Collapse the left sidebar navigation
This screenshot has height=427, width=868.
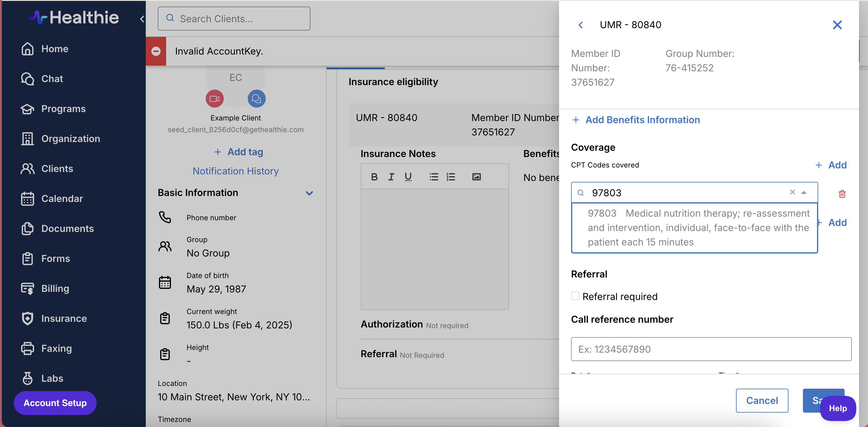[142, 19]
